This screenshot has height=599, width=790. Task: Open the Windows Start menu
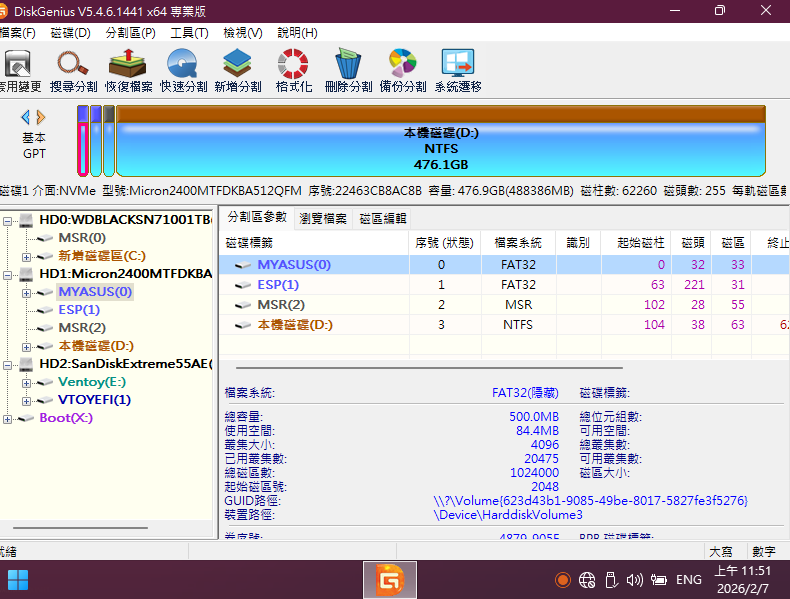(18, 580)
